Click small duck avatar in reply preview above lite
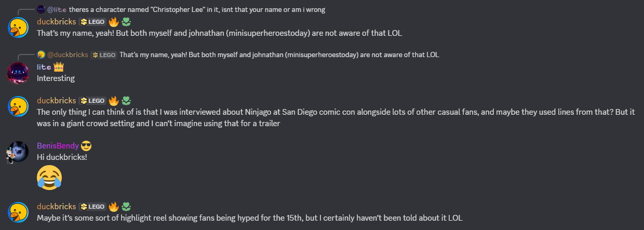644x230 pixels. click(x=41, y=55)
